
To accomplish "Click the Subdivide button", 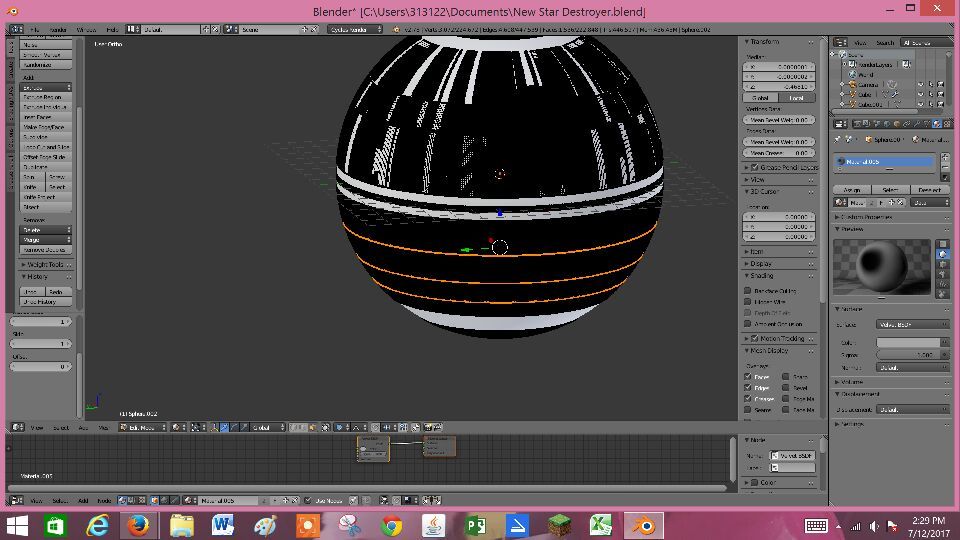I will pos(46,137).
